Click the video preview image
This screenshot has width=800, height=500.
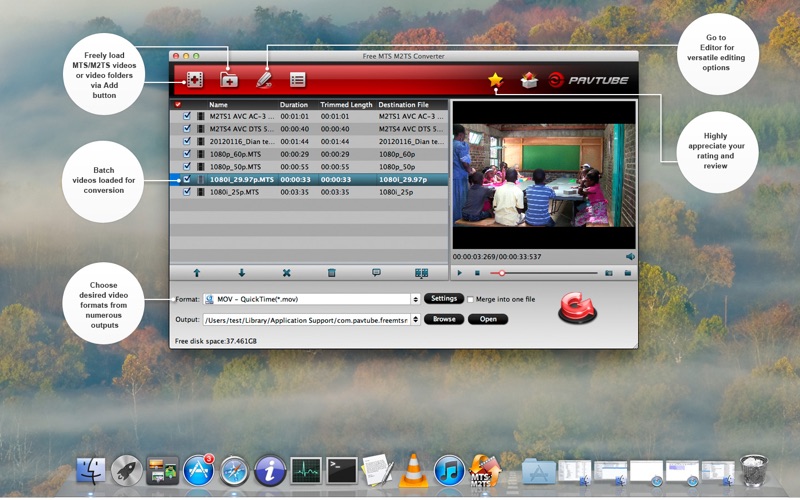tap(544, 175)
